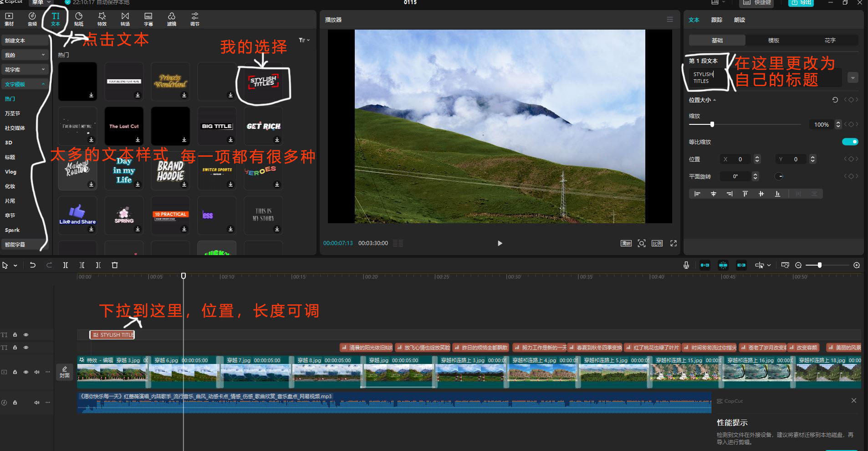Switch to the 模板 sub-tab
The image size is (868, 451).
[774, 41]
